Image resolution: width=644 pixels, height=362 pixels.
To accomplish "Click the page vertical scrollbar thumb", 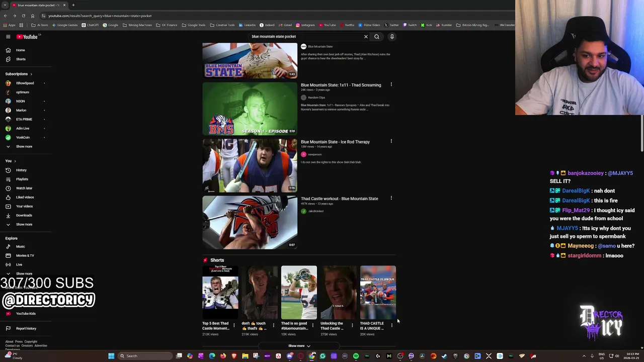I will click(642, 133).
